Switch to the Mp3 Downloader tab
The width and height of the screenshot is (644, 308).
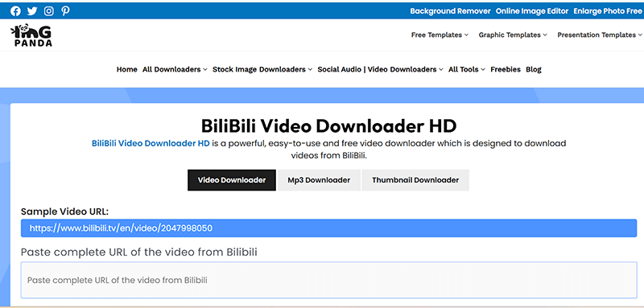click(319, 180)
